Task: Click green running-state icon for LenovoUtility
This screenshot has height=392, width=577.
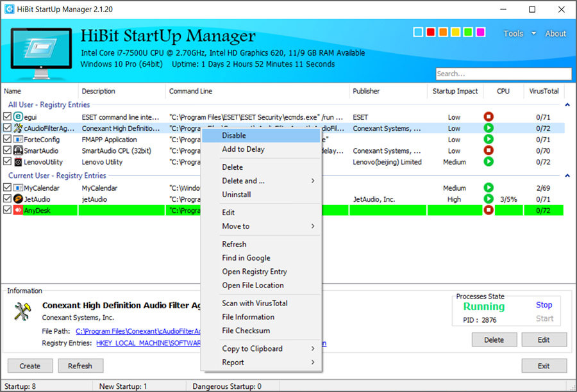Action: tap(489, 161)
